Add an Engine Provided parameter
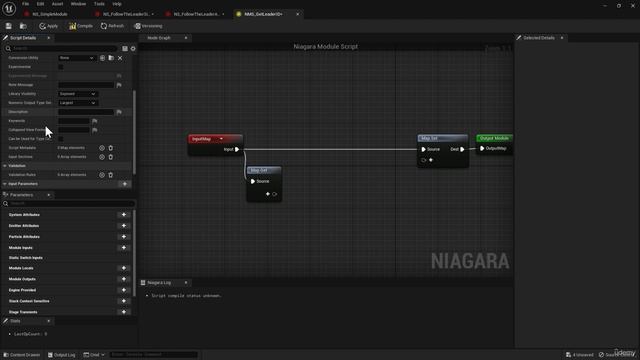This screenshot has width=640, height=360. click(x=124, y=290)
